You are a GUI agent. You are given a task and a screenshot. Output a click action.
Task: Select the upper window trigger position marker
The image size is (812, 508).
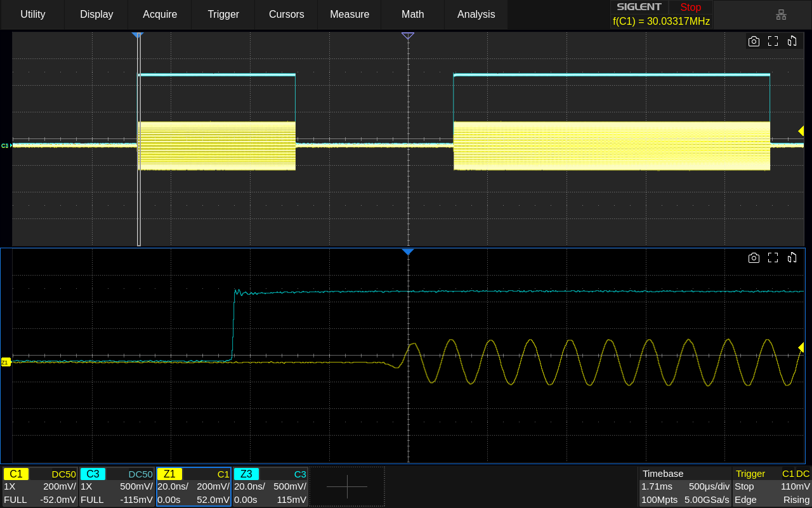pyautogui.click(x=408, y=36)
